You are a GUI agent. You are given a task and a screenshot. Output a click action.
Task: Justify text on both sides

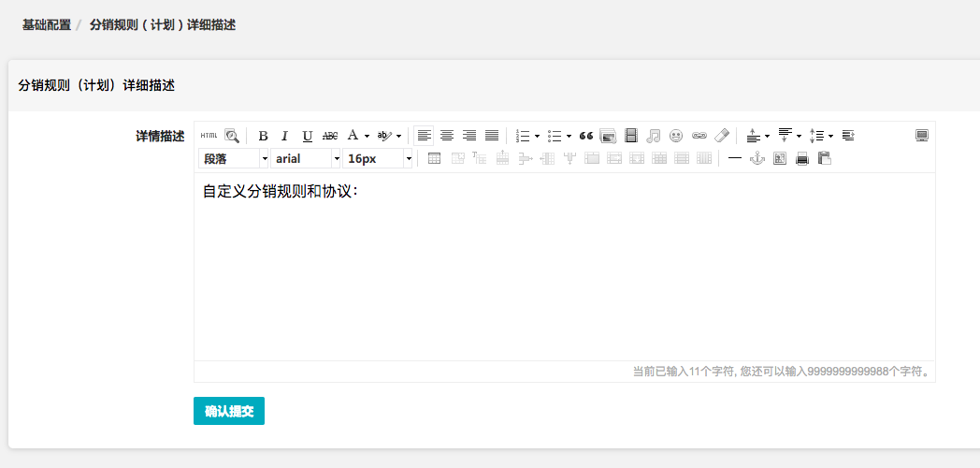(492, 135)
